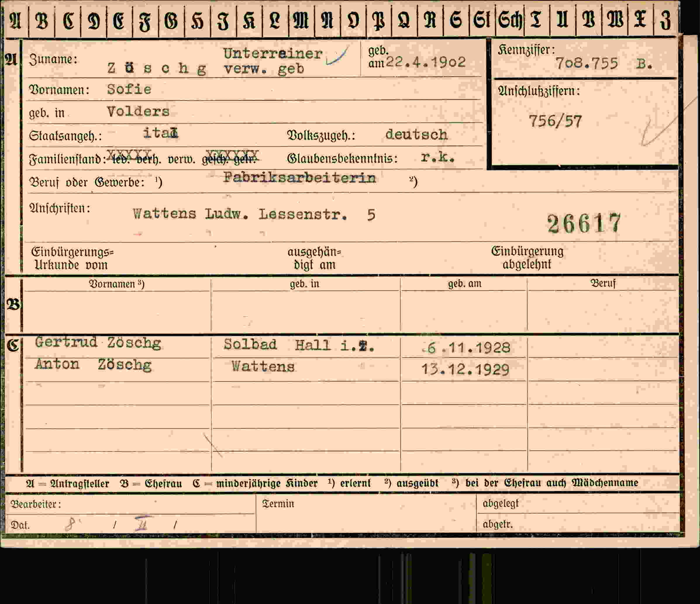Click the "Volkszugeh.:" label
Screen dimensions: 700x604
tap(321, 135)
